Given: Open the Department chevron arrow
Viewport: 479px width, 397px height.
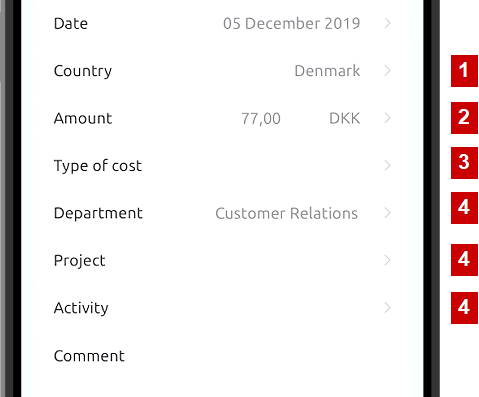Looking at the screenshot, I should click(x=387, y=213).
